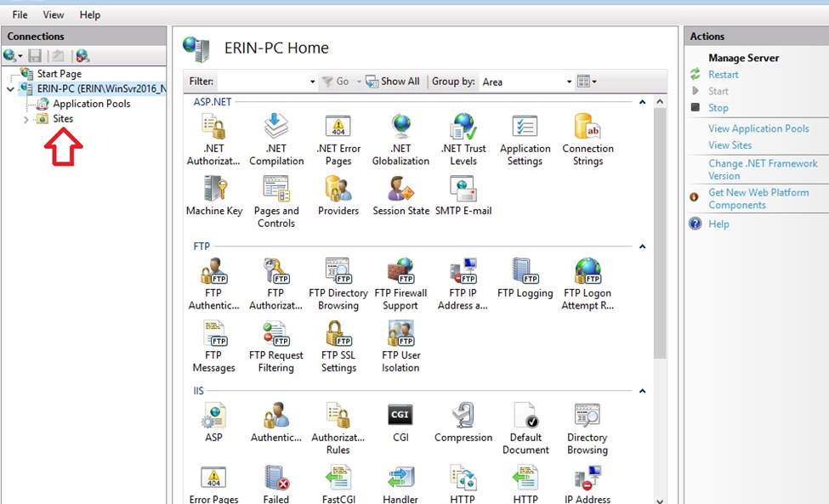Open IIS Directory Browsing feature
The height and width of the screenshot is (504, 829).
588,428
